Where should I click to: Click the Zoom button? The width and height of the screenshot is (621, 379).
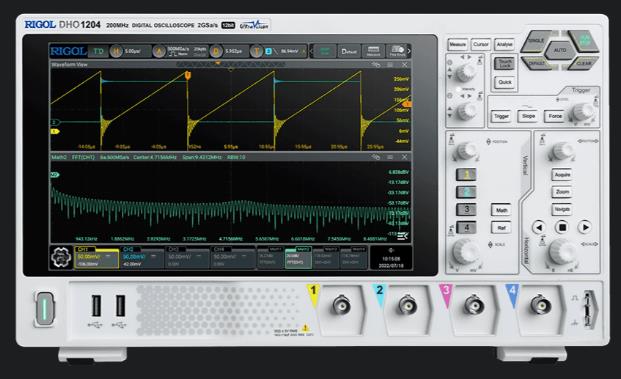[562, 192]
